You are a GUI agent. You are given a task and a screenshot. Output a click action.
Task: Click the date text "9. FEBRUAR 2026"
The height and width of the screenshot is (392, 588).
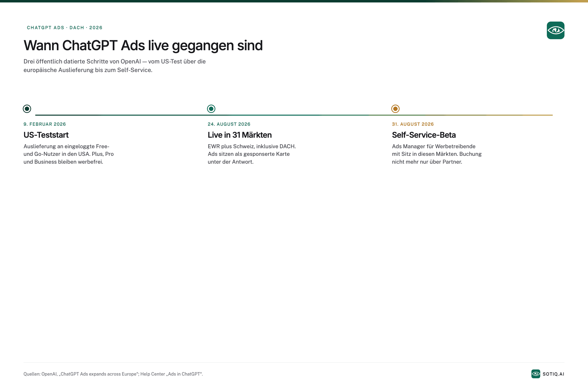point(45,124)
